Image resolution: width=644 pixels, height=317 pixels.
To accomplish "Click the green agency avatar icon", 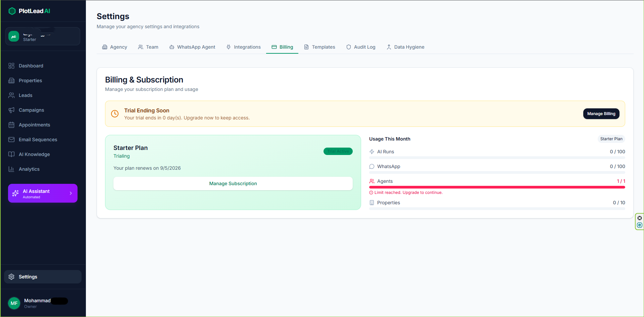I will pos(14,36).
